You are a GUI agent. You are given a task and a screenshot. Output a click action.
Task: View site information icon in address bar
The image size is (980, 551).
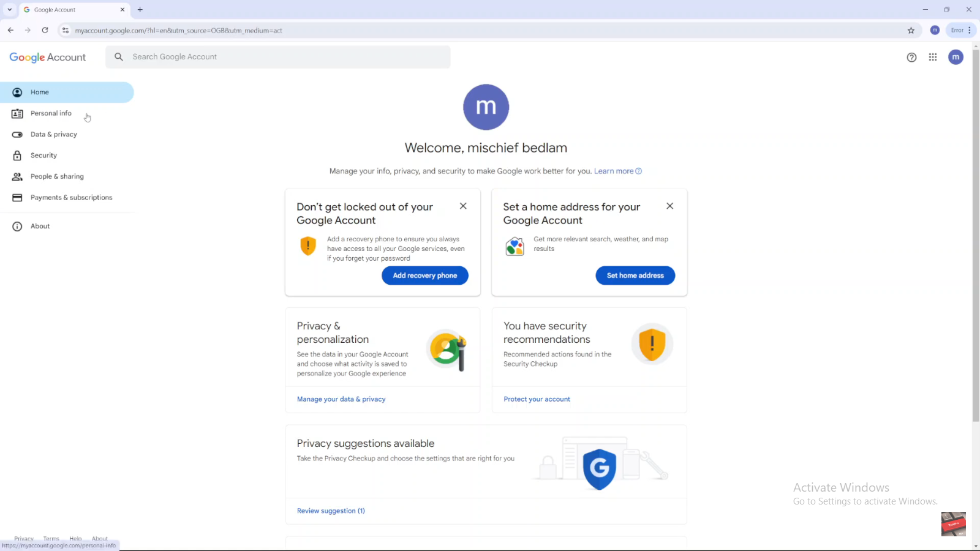pyautogui.click(x=66, y=30)
